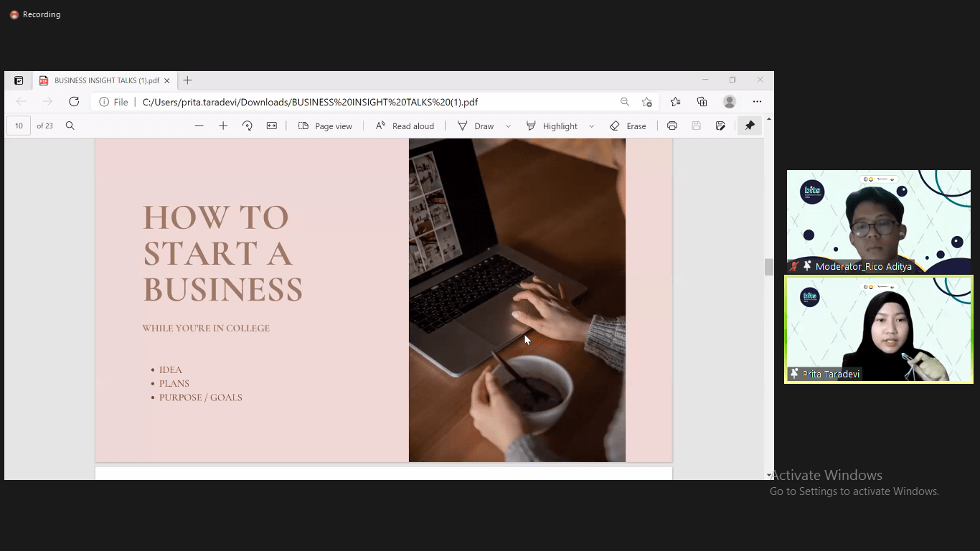Viewport: 980px width, 551px height.
Task: Click the page number input field
Action: pyautogui.click(x=19, y=126)
